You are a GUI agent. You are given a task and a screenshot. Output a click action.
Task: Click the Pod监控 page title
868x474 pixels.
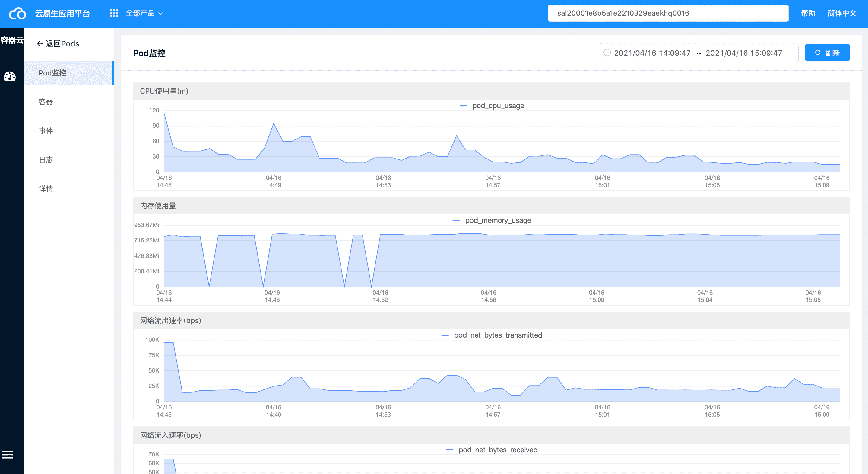click(149, 53)
